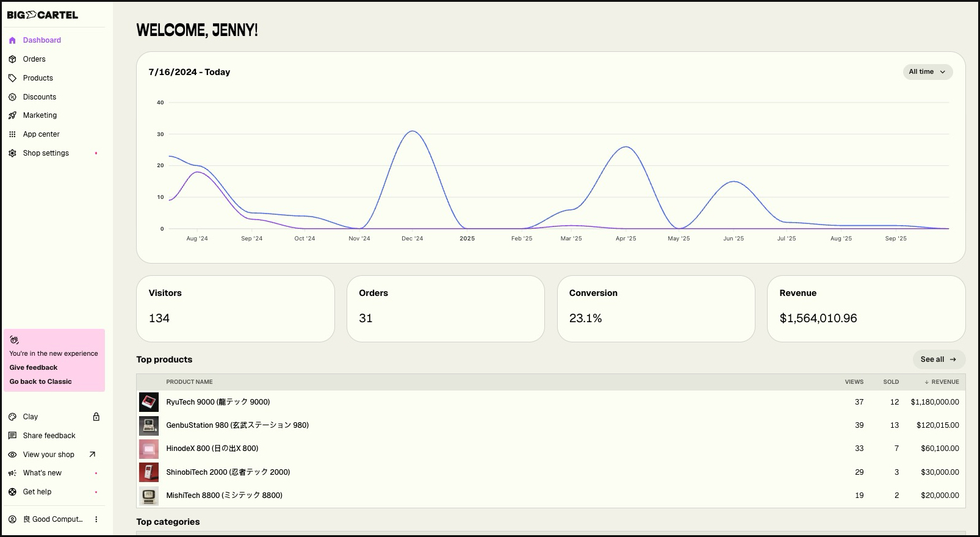Click the Shop settings gear icon
This screenshot has height=537, width=980.
click(12, 153)
